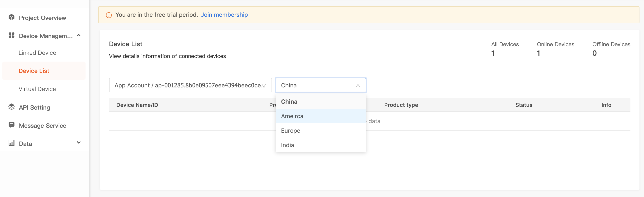Viewport: 644px width, 197px height.
Task: Click the free trial period notice text
Action: (157, 15)
